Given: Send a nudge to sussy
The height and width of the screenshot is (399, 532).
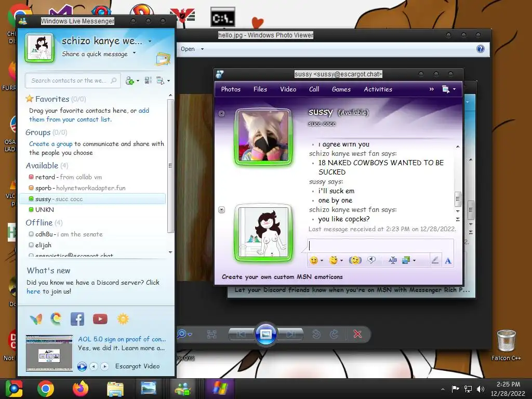Looking at the screenshot, I should click(355, 260).
